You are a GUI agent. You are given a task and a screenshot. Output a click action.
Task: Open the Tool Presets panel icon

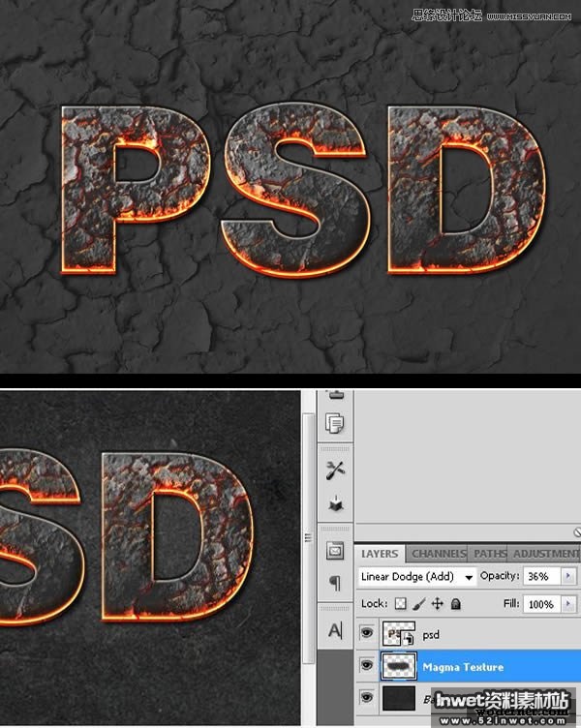pos(335,470)
